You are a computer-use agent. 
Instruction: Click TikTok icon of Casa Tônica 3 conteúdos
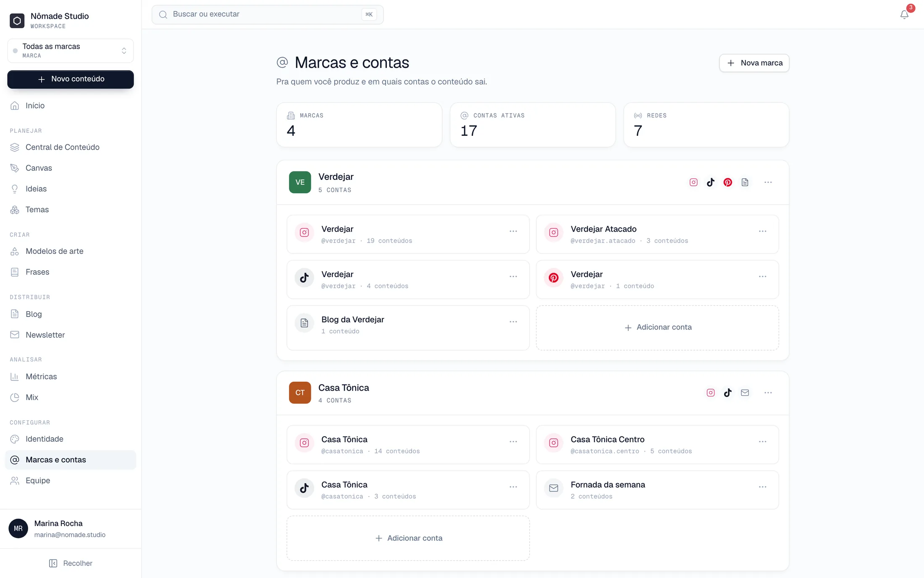click(x=304, y=488)
